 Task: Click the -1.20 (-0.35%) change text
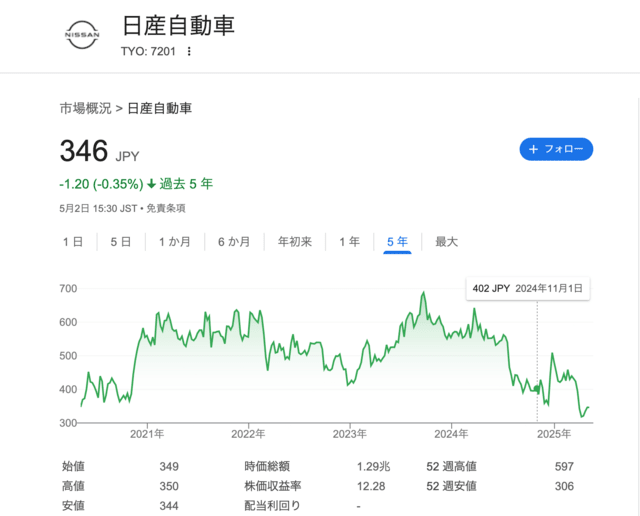(101, 184)
